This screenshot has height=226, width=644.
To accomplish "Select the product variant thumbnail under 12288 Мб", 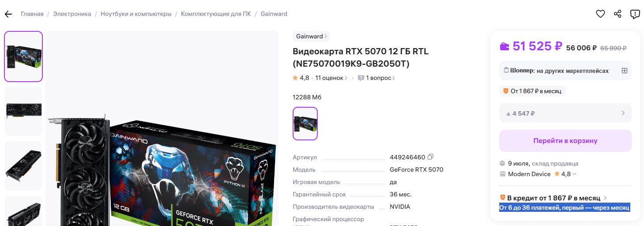I will [x=305, y=124].
